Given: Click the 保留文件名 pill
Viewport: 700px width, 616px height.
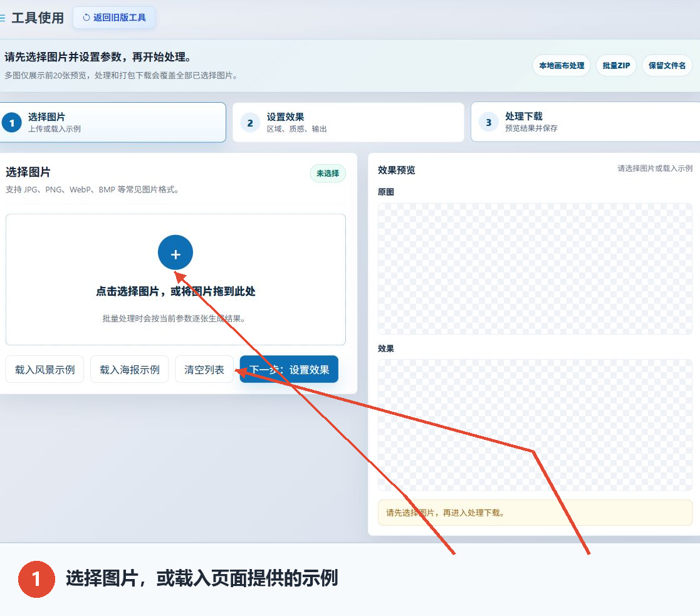Looking at the screenshot, I should pyautogui.click(x=667, y=66).
